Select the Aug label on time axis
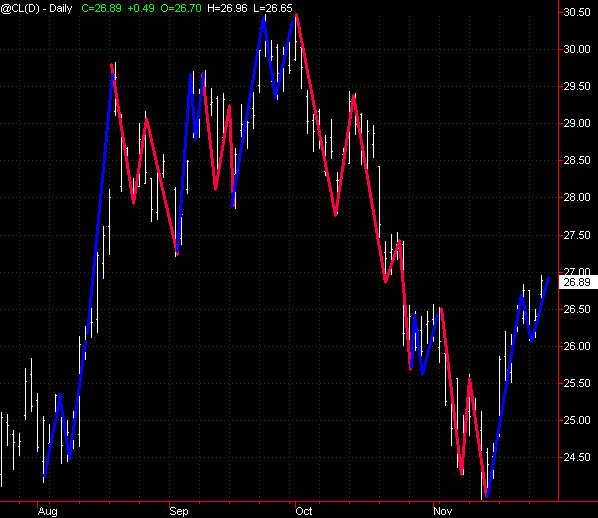The image size is (598, 518). (x=48, y=511)
